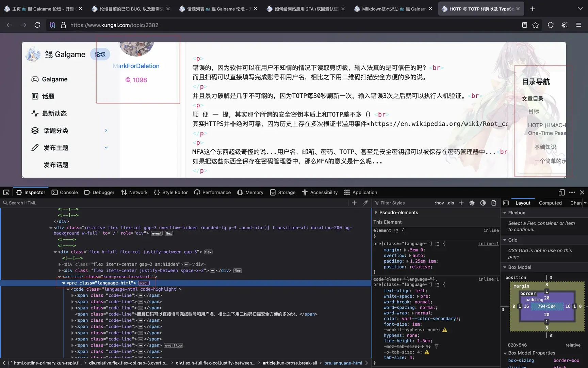The width and height of the screenshot is (588, 368).
Task: Click the 基础知识 outline entry
Action: point(545,147)
